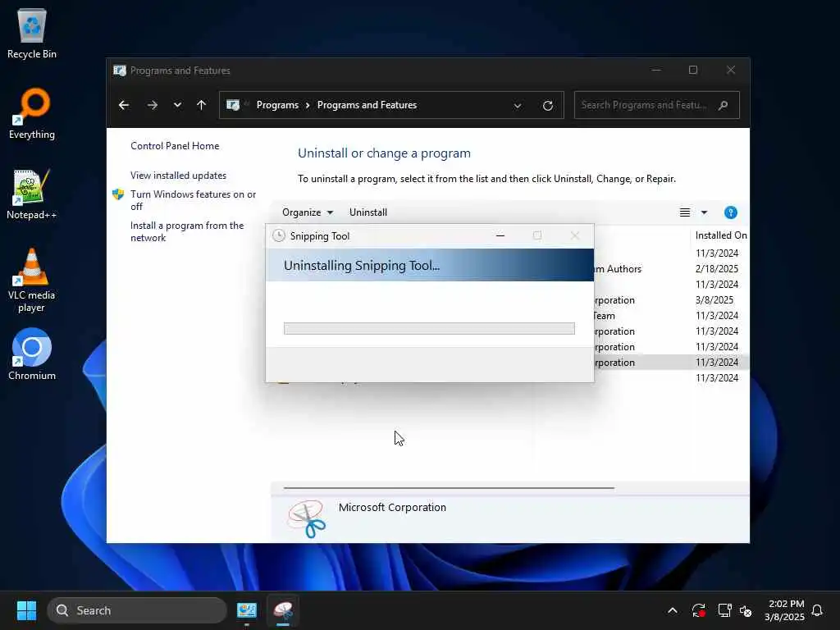Click the control panel icon in address bar
Screen dimensions: 840x630
coord(233,105)
